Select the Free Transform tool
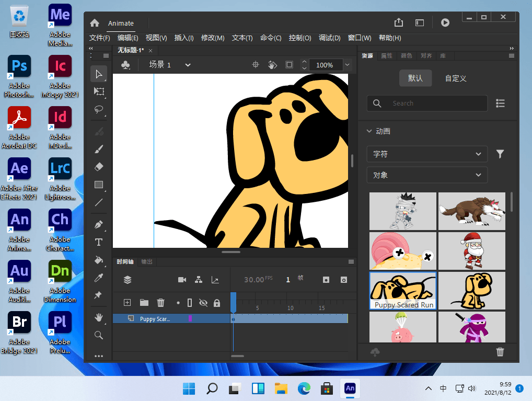The image size is (532, 401). [x=99, y=91]
